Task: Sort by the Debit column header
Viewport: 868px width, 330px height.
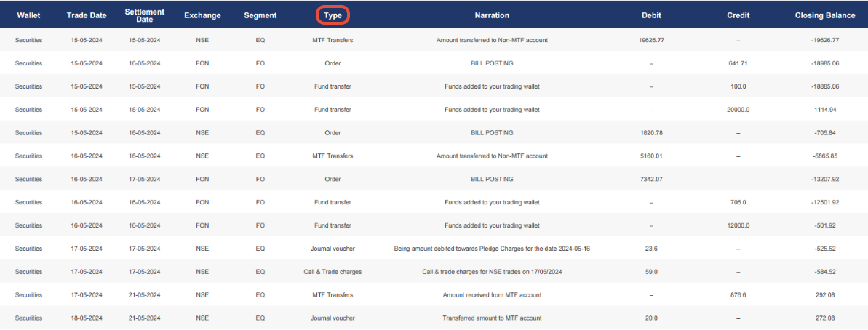Action: [651, 15]
